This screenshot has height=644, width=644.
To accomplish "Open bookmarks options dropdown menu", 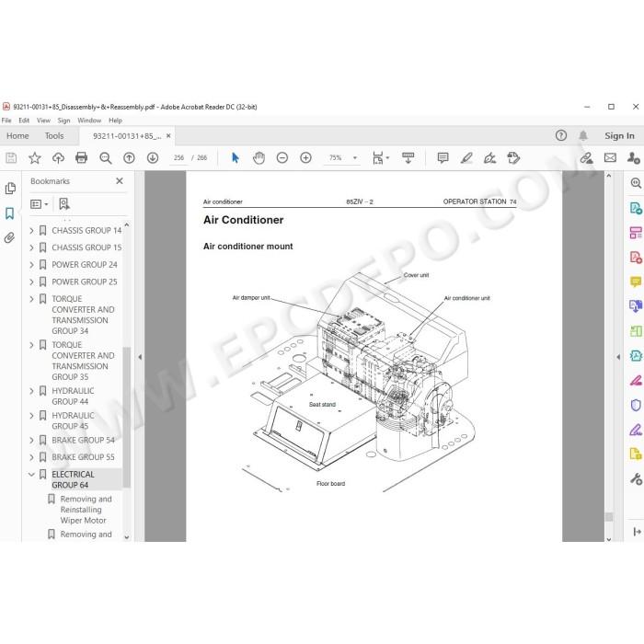I will coord(40,203).
